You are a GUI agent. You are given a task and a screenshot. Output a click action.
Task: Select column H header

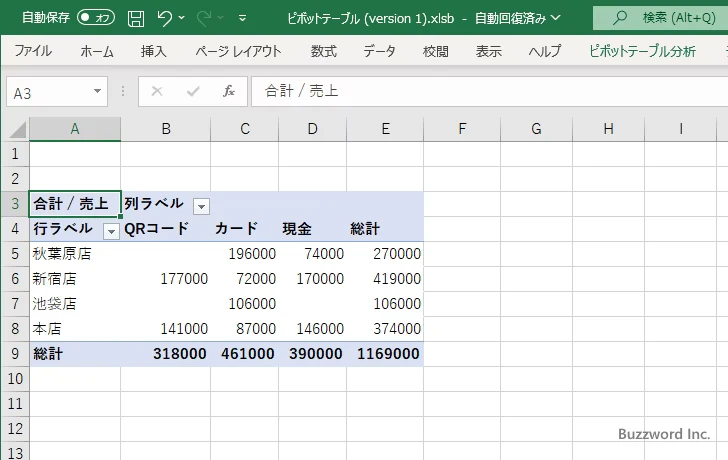coord(608,129)
